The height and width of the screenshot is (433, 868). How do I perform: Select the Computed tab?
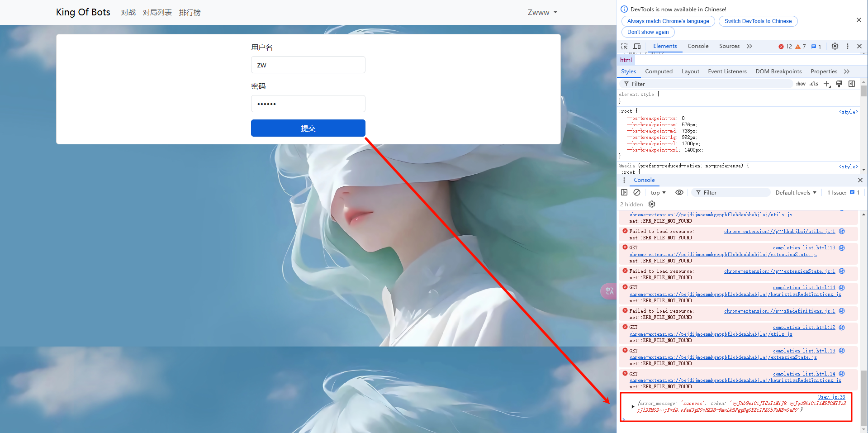pyautogui.click(x=659, y=71)
